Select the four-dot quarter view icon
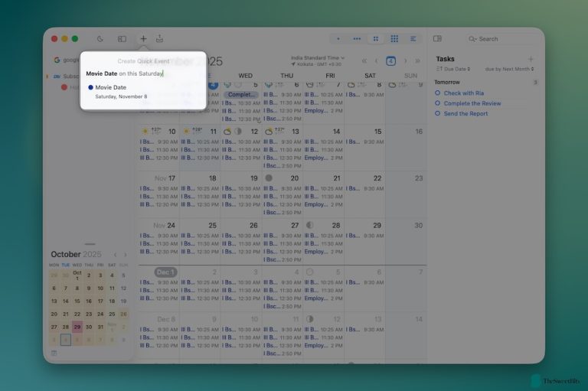 (376, 38)
